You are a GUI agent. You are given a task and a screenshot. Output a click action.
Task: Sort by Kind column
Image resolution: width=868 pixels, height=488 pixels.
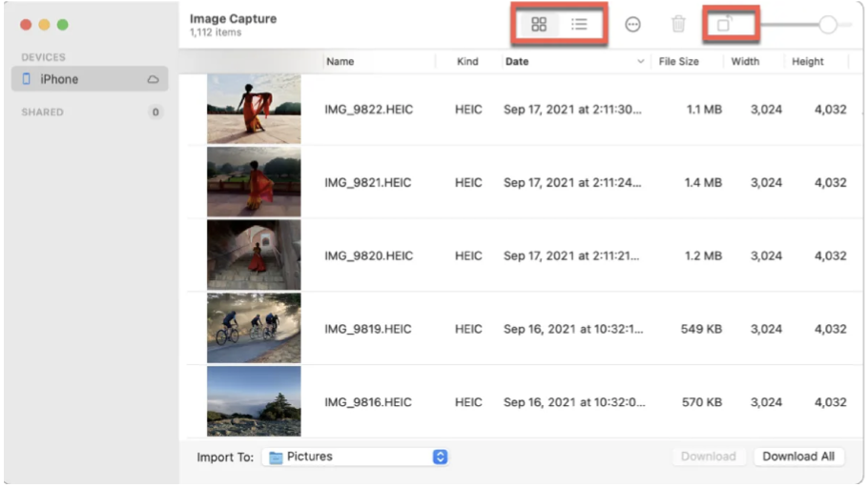click(467, 61)
